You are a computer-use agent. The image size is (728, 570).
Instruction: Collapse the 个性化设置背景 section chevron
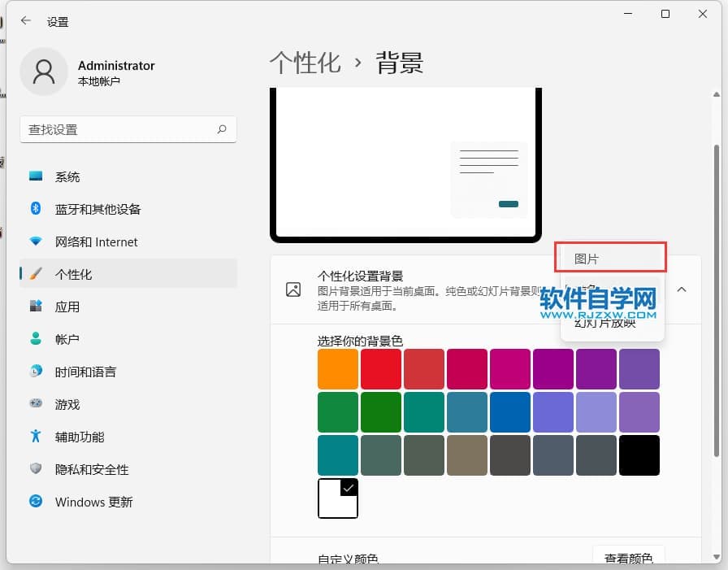(x=682, y=289)
